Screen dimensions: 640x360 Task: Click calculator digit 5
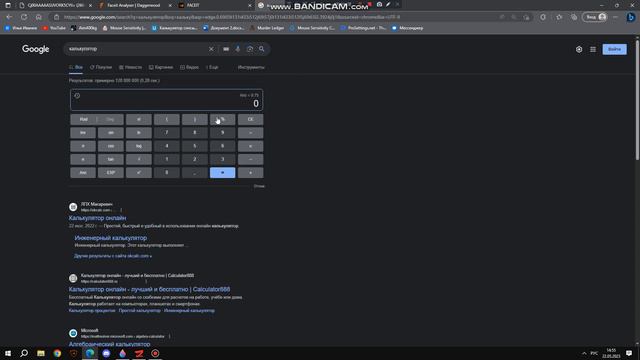pos(195,146)
